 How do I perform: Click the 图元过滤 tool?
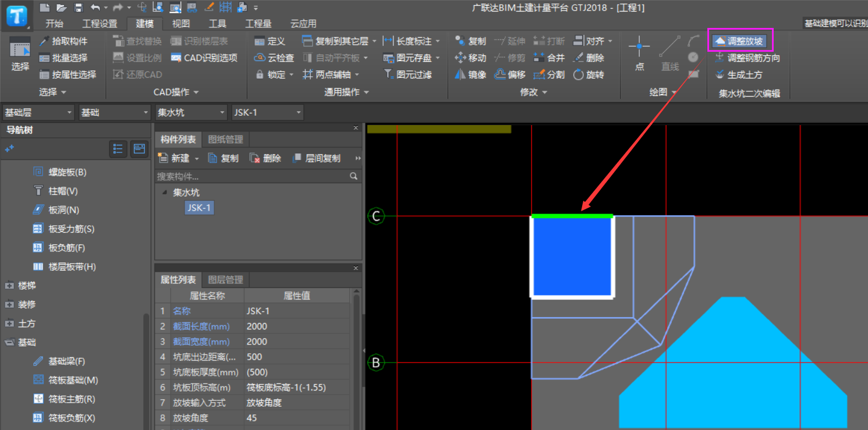[408, 74]
